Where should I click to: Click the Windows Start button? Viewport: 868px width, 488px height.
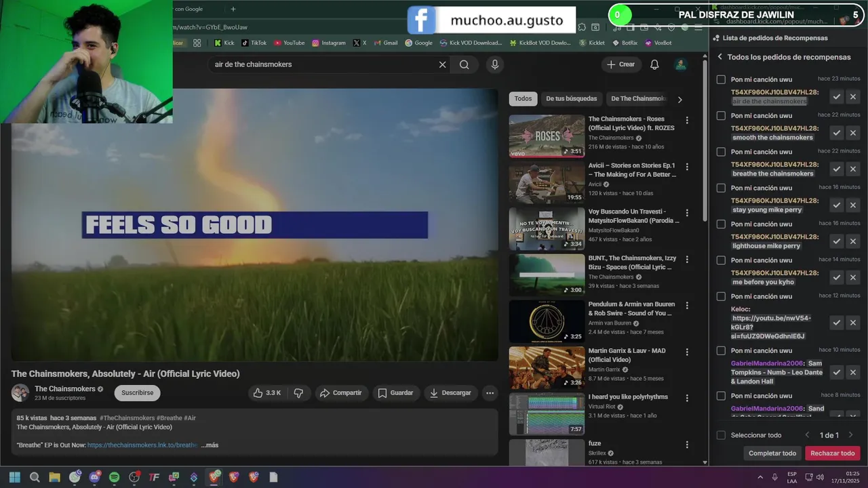15,477
